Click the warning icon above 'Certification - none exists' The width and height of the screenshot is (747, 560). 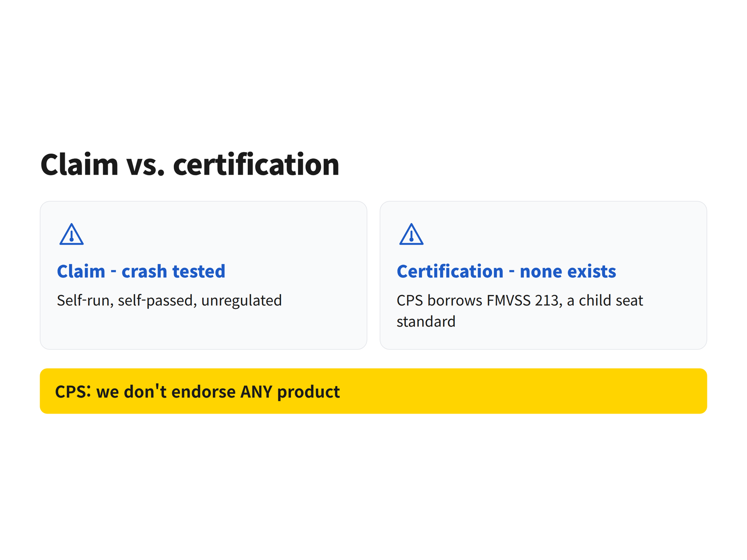411,234
